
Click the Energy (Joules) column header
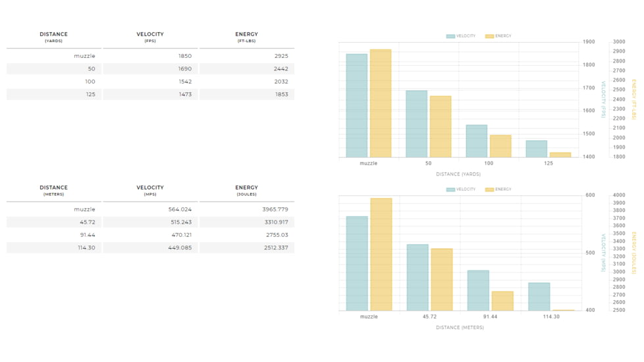246,190
